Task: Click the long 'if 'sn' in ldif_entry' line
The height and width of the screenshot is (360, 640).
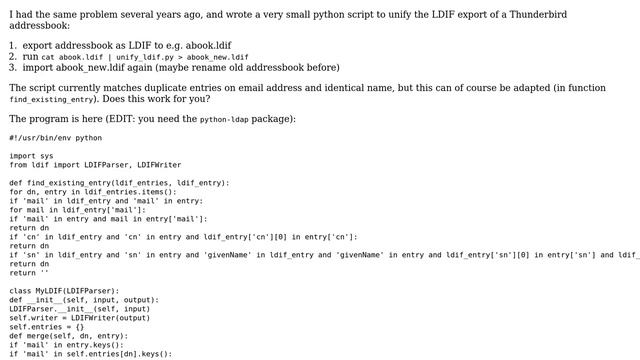Action: (324, 255)
